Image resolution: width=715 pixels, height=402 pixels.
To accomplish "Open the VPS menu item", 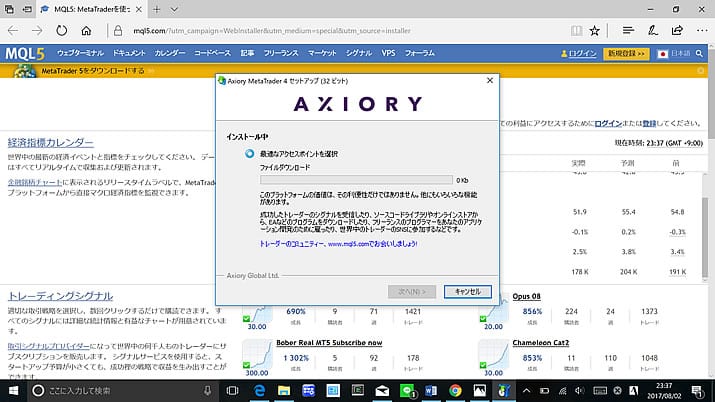I will pos(389,53).
